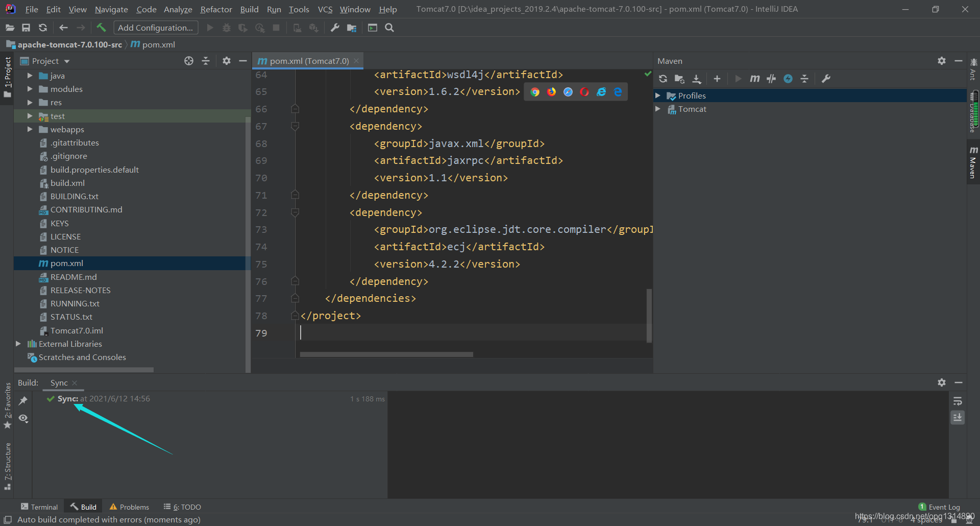Click the locate file target icon in Project panel
This screenshot has width=980, height=526.
tap(189, 61)
